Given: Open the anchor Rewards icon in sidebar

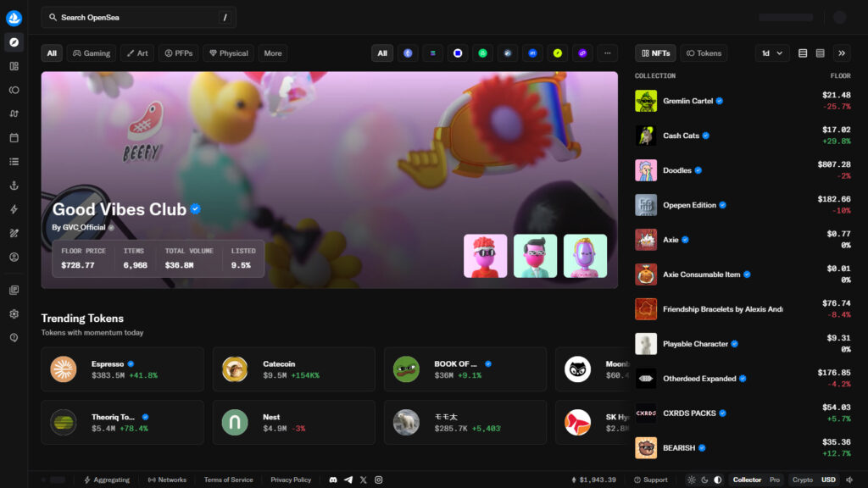Looking at the screenshot, I should [14, 186].
